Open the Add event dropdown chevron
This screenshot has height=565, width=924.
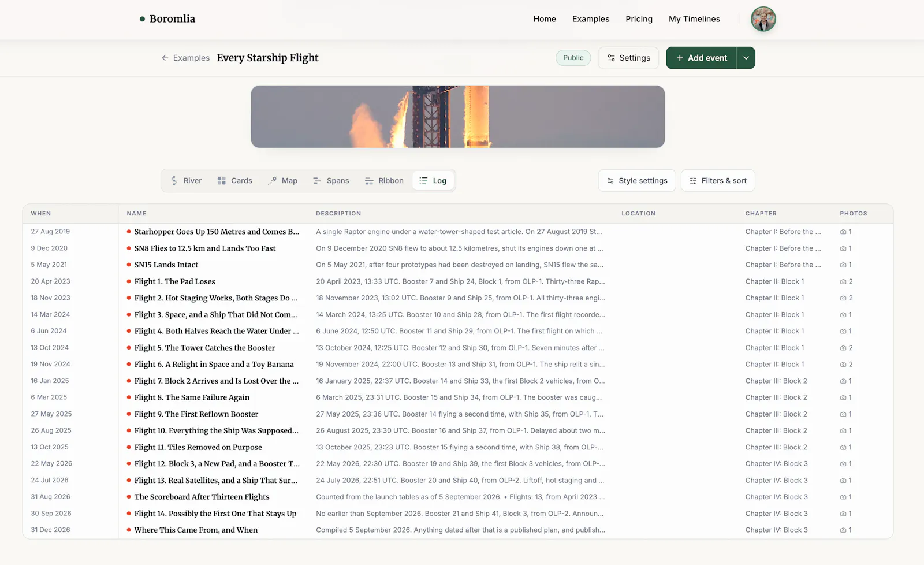[746, 58]
